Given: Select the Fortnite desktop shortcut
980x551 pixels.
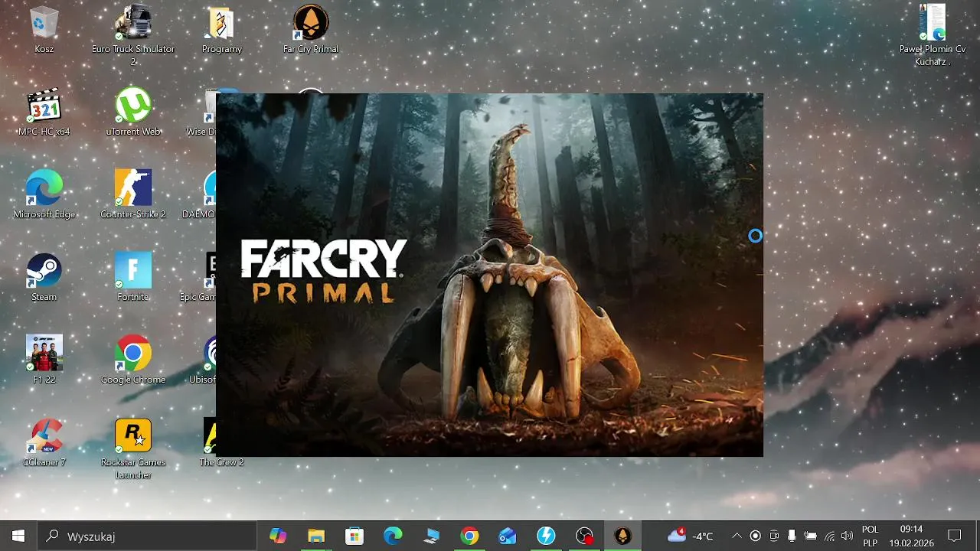Looking at the screenshot, I should pos(133,277).
